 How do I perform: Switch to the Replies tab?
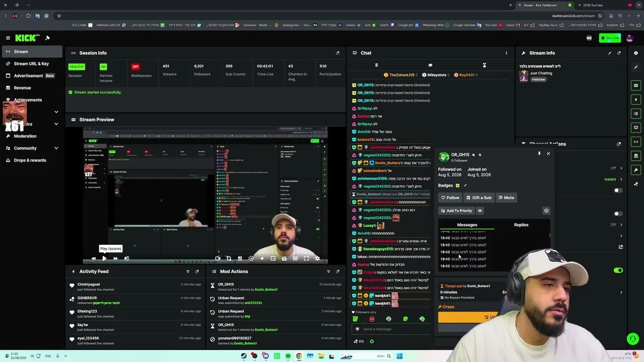tap(521, 225)
